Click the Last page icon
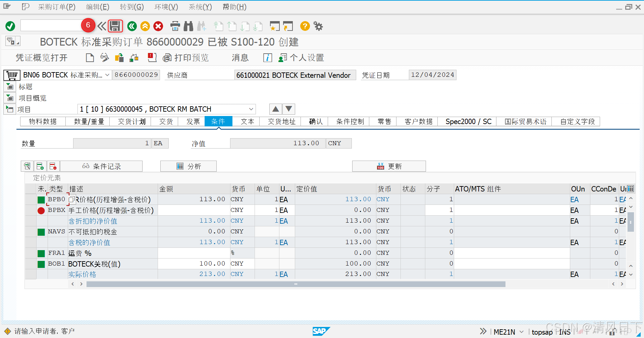 [x=258, y=26]
